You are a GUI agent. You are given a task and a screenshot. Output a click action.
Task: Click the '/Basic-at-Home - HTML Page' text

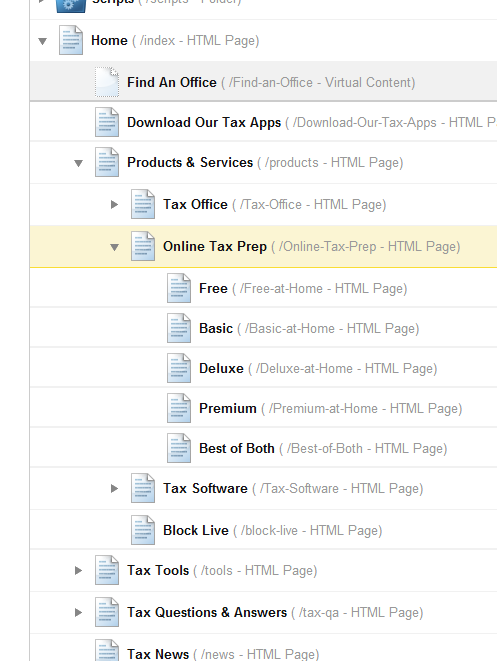click(328, 329)
